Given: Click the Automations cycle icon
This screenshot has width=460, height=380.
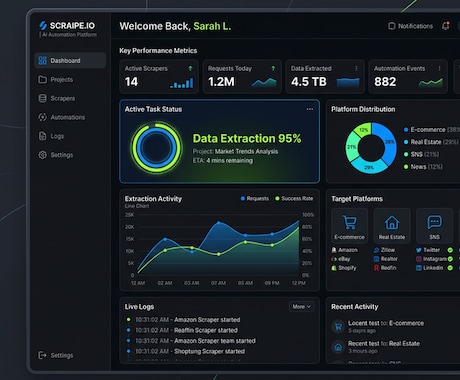Looking at the screenshot, I should tap(42, 117).
